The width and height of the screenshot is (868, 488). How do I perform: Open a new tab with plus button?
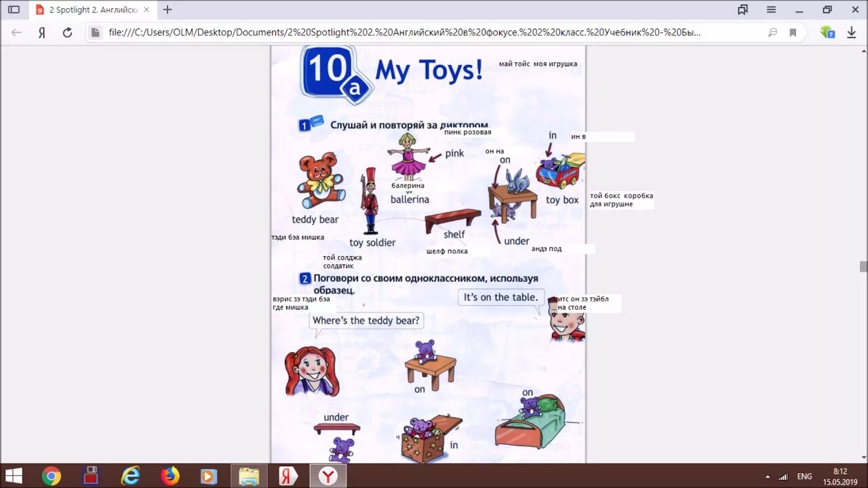point(167,9)
